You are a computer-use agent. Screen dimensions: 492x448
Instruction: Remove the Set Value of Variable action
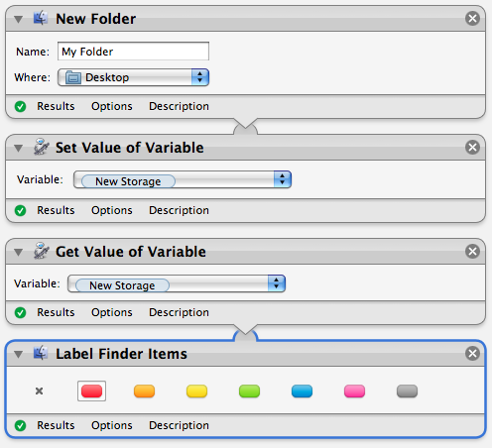pyautogui.click(x=472, y=147)
